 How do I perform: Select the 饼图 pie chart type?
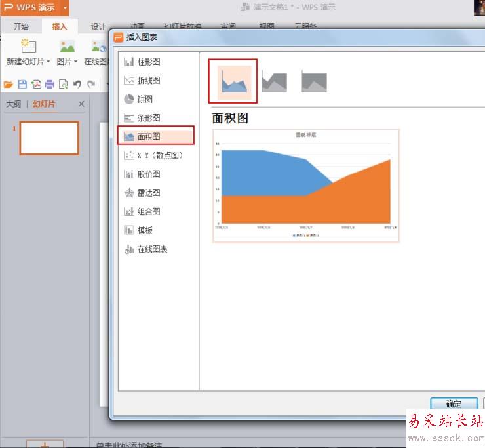[138, 99]
